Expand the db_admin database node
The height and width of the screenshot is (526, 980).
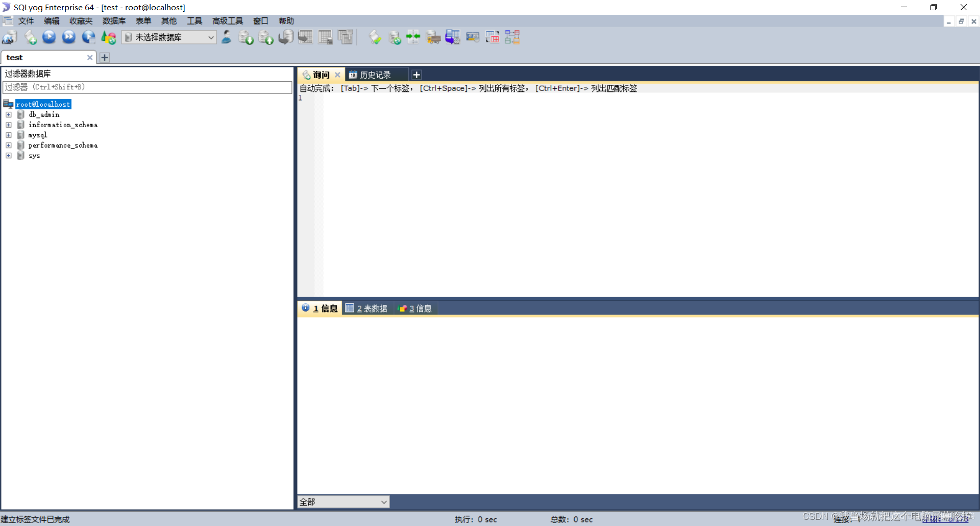coord(9,114)
